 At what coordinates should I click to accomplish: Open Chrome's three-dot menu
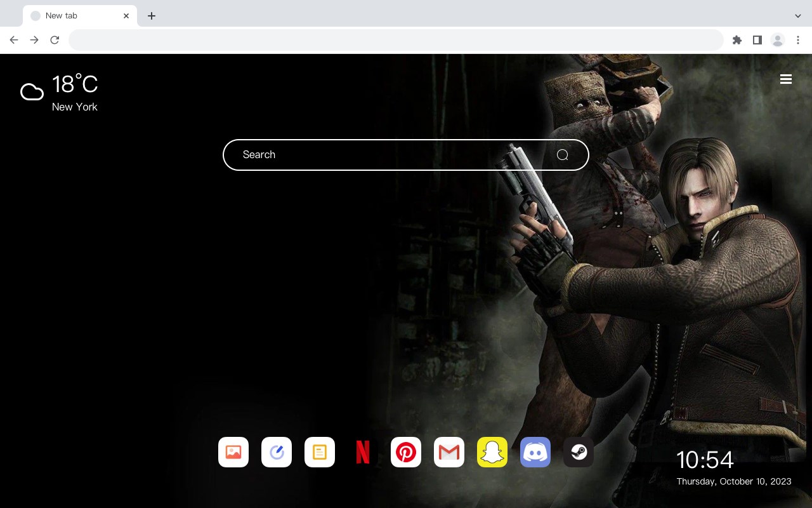point(798,40)
